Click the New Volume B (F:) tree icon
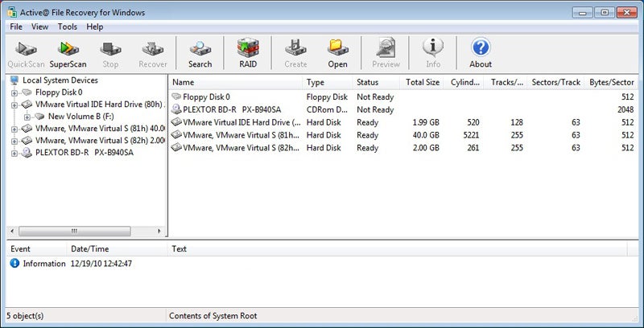This screenshot has width=644, height=328. click(x=39, y=117)
